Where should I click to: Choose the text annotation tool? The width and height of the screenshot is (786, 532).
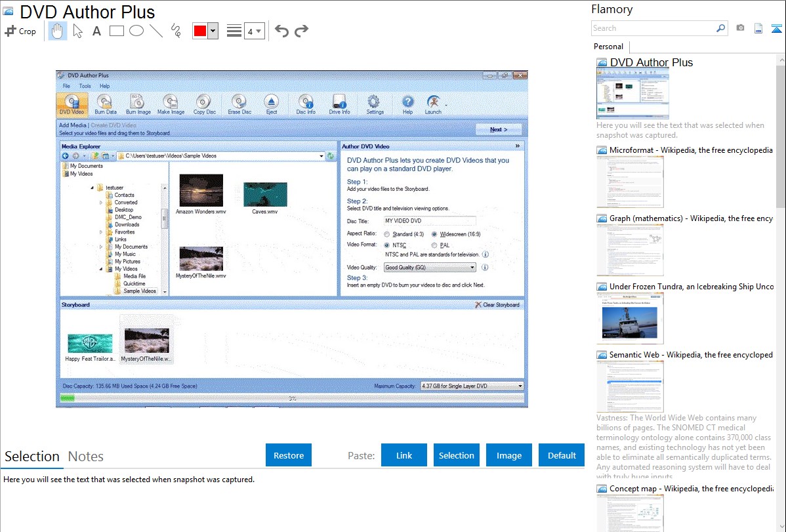[96, 31]
